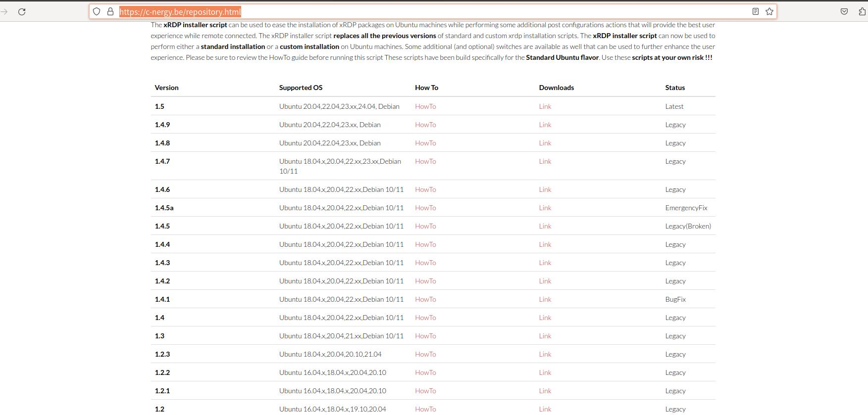Download Link in the Legacy(Broken) row
Screen dimensions: 868x415
(x=545, y=226)
